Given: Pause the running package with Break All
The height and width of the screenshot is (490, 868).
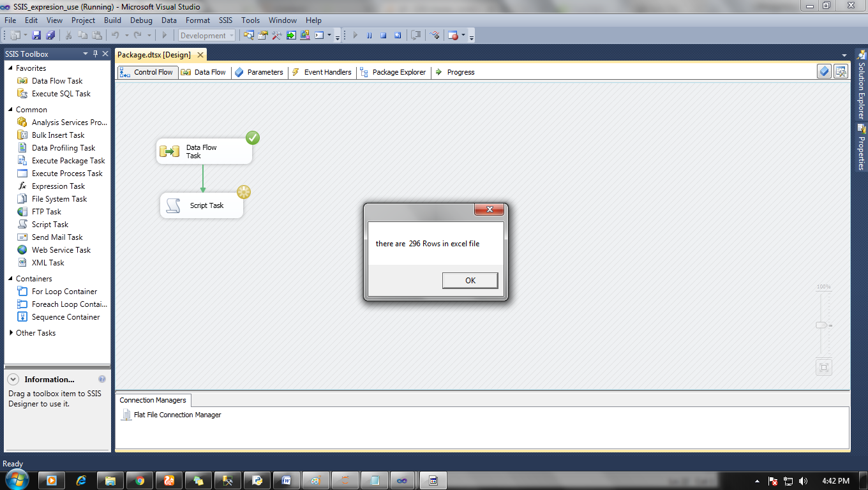Looking at the screenshot, I should coord(369,36).
